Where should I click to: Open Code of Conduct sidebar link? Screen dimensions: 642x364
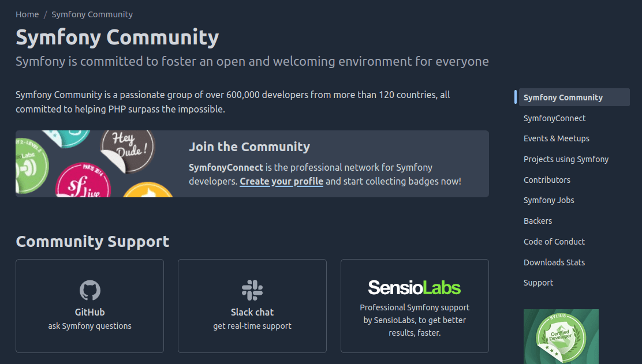(554, 242)
